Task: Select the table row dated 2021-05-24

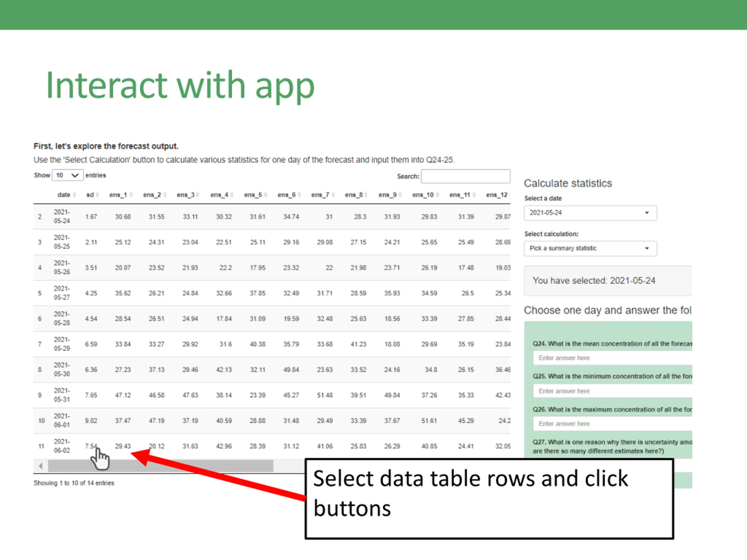Action: pos(272,217)
